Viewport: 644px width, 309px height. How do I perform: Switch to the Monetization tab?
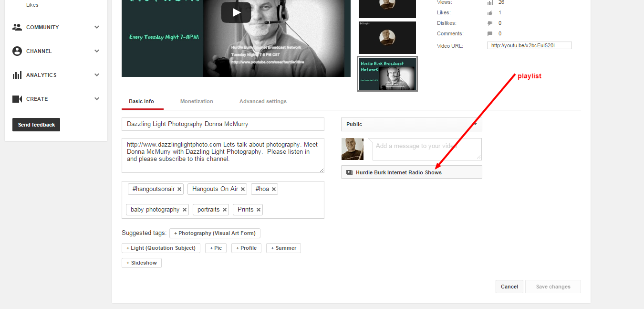tap(197, 101)
